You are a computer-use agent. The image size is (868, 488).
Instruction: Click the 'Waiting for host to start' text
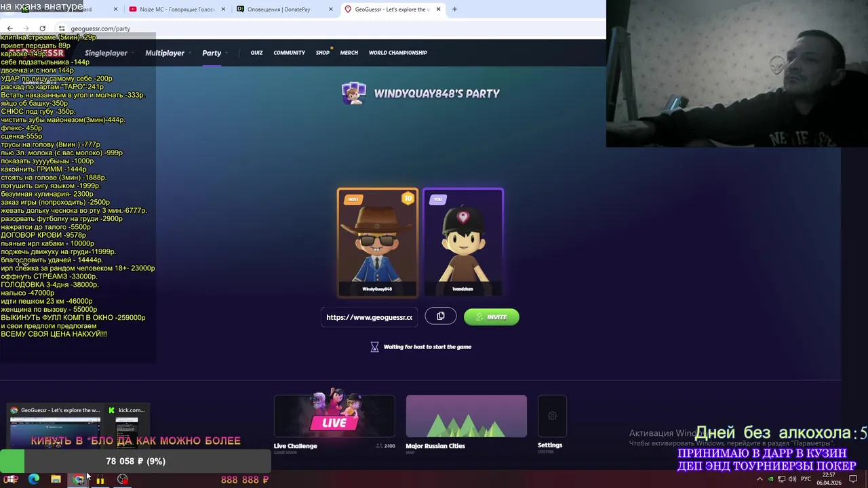pos(427,347)
